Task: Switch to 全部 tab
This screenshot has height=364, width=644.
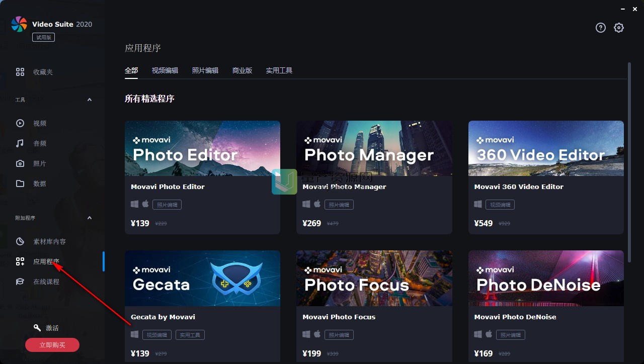Action: click(131, 70)
